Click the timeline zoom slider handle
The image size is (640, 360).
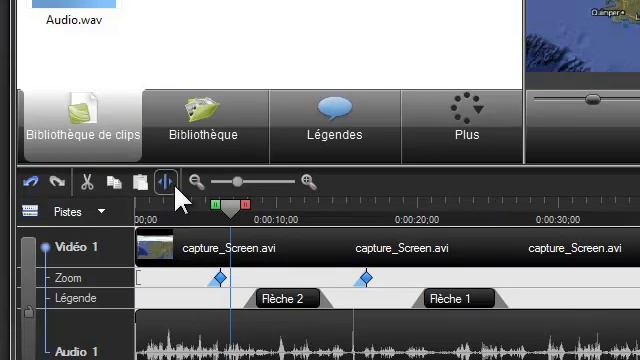tap(238, 182)
